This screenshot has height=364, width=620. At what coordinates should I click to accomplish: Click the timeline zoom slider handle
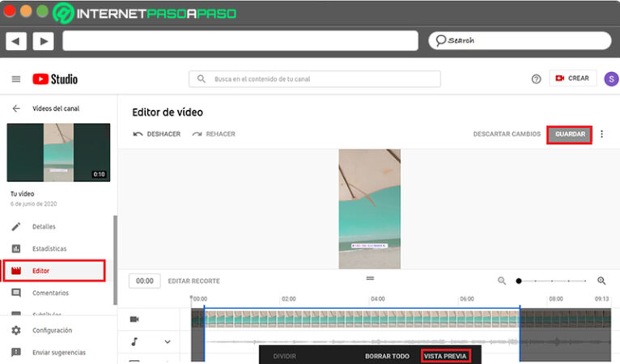point(519,281)
